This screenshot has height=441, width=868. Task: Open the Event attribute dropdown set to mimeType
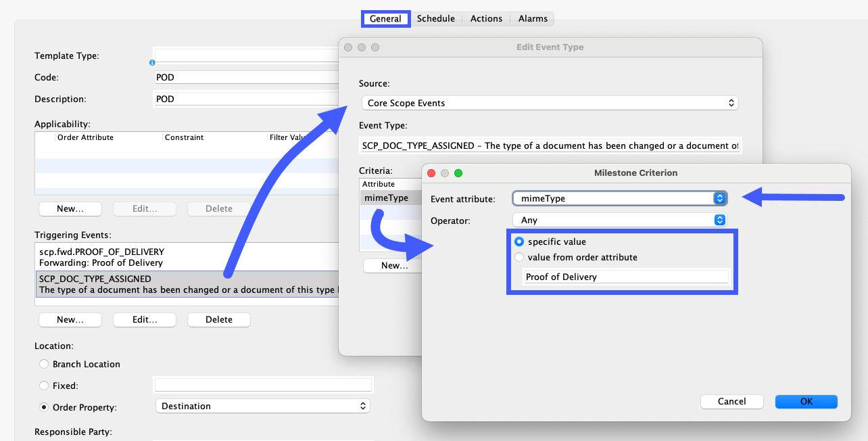click(619, 198)
